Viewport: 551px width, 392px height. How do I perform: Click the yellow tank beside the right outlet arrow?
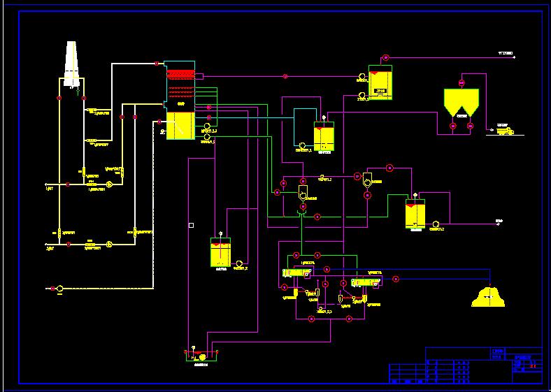pyautogui.click(x=415, y=215)
